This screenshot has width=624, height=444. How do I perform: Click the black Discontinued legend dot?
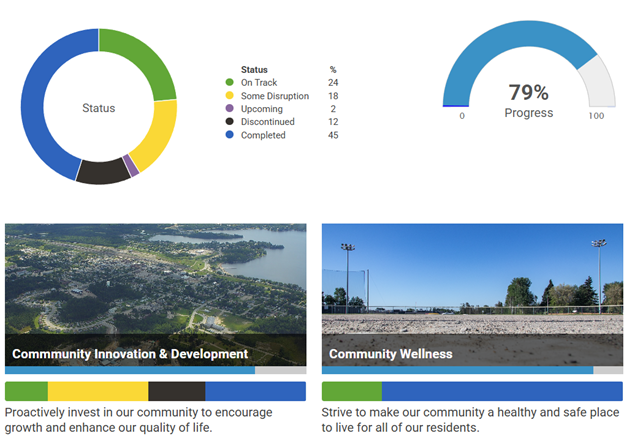pos(230,122)
